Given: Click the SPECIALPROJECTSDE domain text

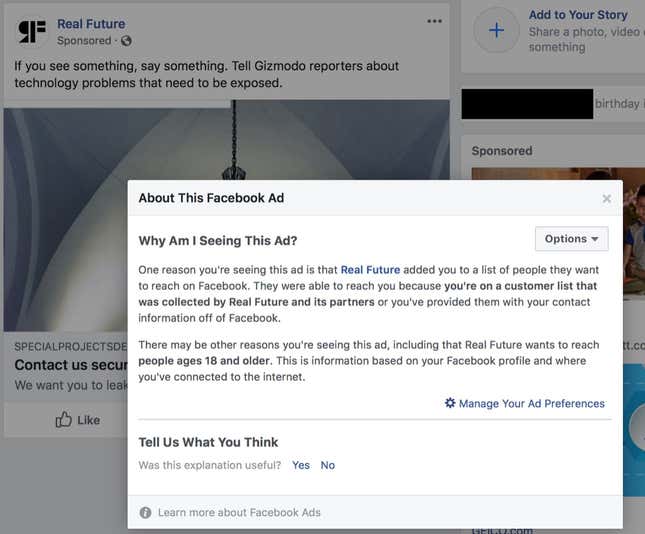Looking at the screenshot, I should pos(71,347).
